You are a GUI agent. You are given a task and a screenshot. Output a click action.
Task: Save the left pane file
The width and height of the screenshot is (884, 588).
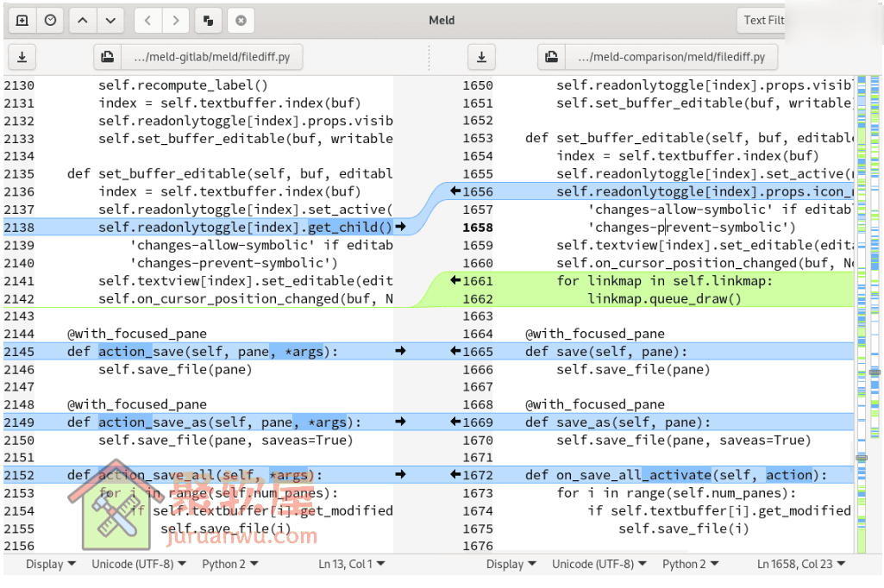tap(22, 58)
